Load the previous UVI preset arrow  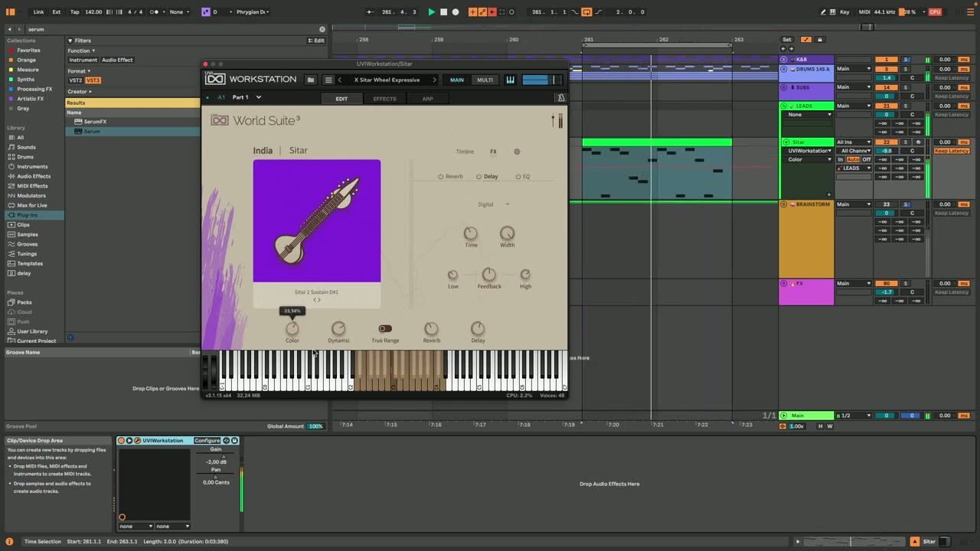[x=340, y=80]
